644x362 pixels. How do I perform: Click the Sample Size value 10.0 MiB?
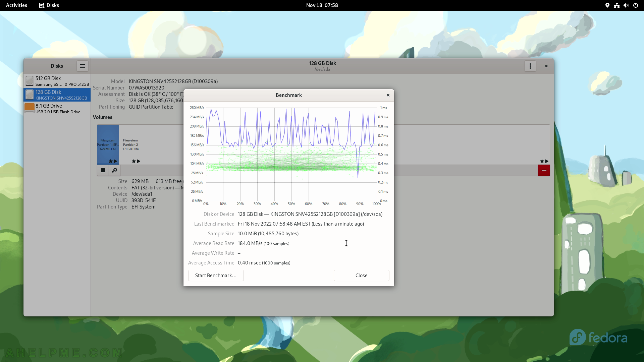pyautogui.click(x=268, y=234)
